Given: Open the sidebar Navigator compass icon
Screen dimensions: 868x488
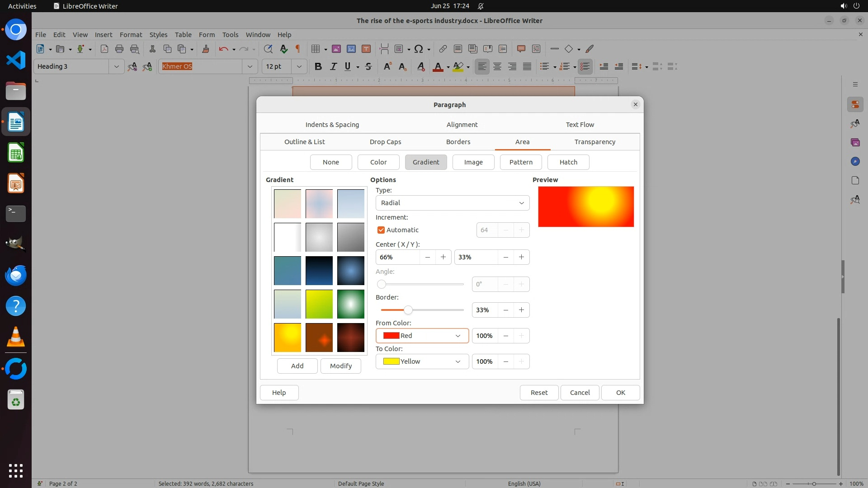Looking at the screenshot, I should coord(855,161).
